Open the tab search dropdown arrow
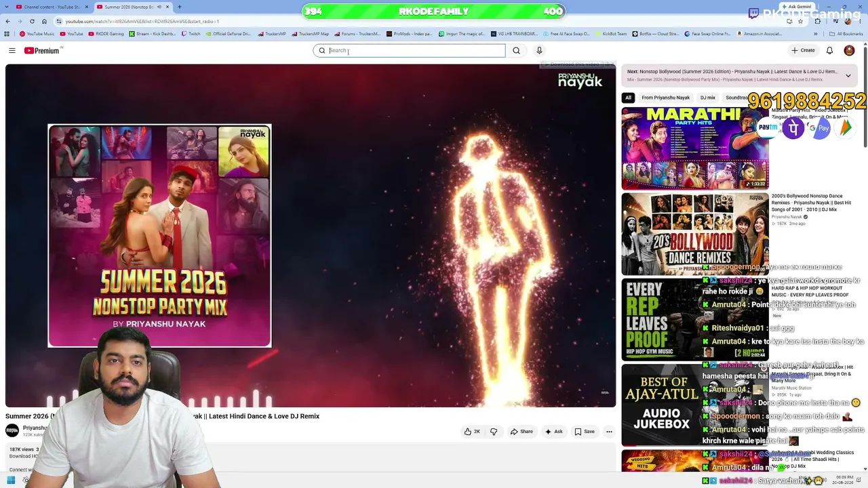The height and width of the screenshot is (488, 868). 8,7
